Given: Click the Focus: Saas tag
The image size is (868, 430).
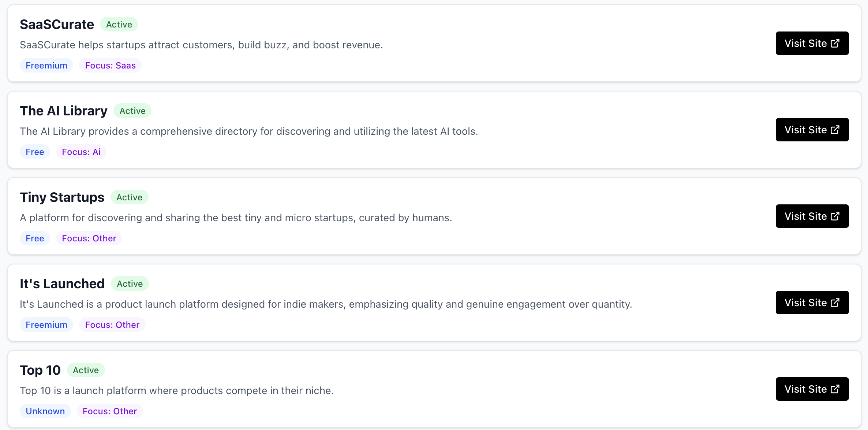Looking at the screenshot, I should point(111,66).
